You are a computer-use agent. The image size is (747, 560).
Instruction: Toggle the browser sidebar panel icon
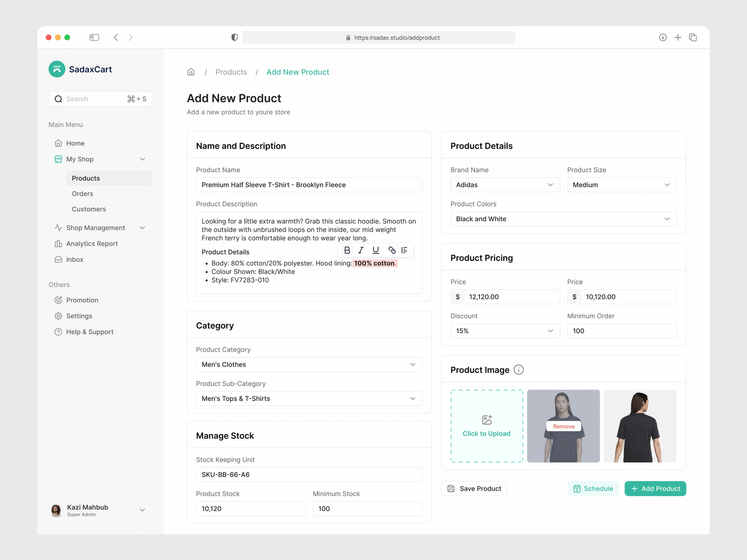click(x=94, y=37)
